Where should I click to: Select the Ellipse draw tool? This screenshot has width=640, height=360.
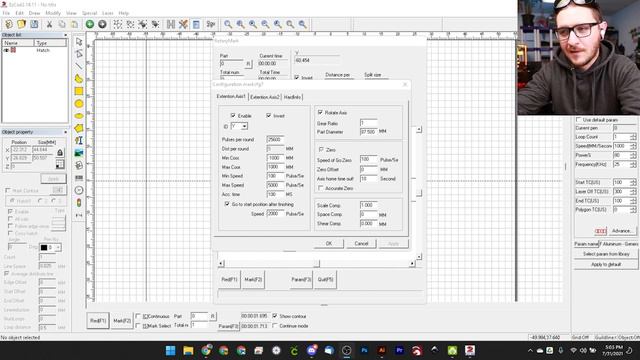click(79, 116)
